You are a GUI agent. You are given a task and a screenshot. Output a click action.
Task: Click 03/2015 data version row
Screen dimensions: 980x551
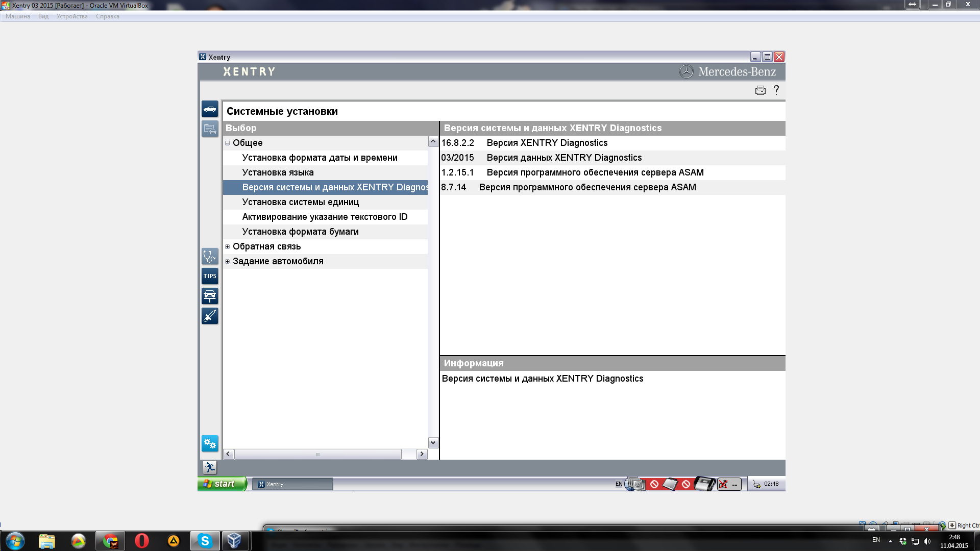pyautogui.click(x=612, y=158)
